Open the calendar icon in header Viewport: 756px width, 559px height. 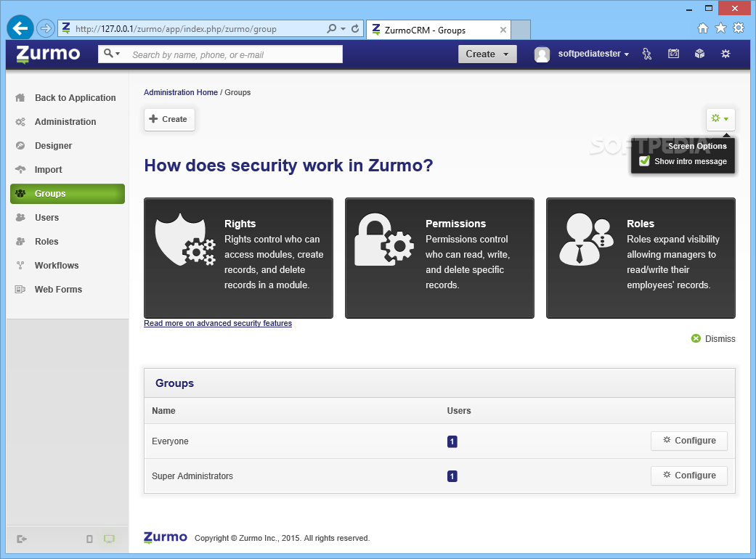coord(673,54)
